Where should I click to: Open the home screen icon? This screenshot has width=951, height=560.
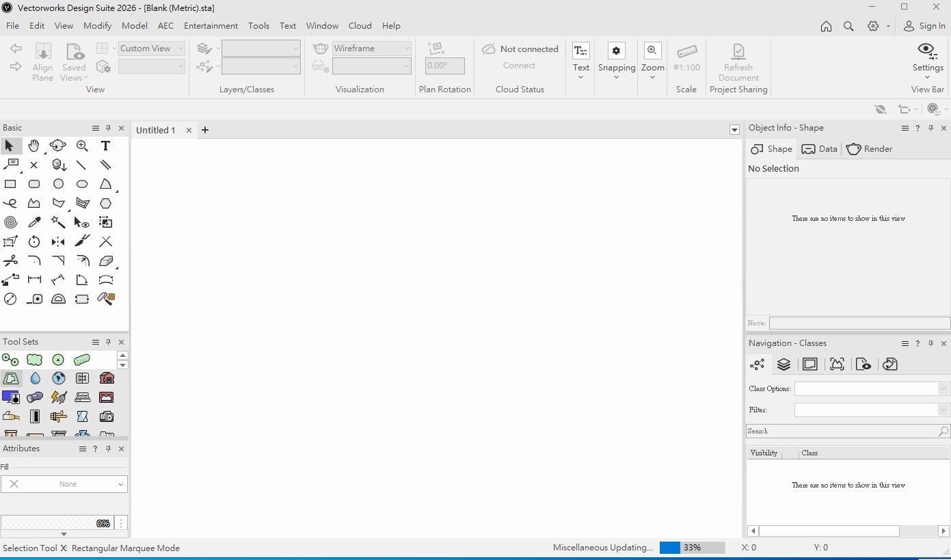point(826,26)
